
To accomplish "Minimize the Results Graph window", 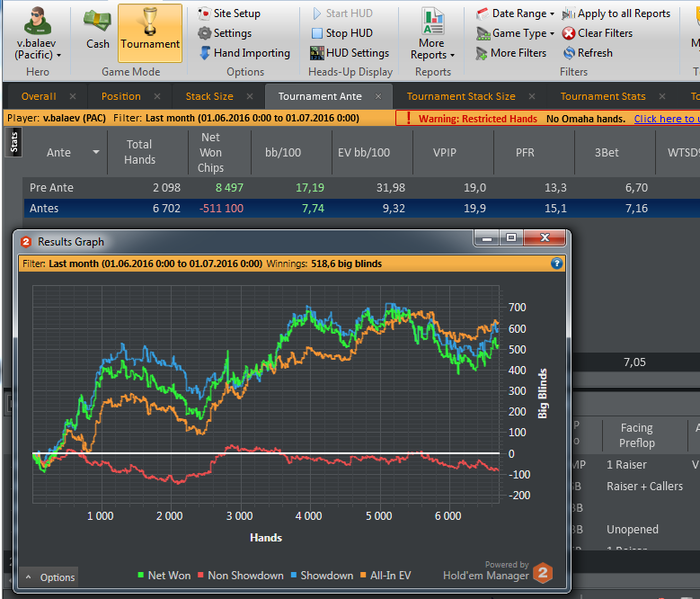I will [487, 238].
